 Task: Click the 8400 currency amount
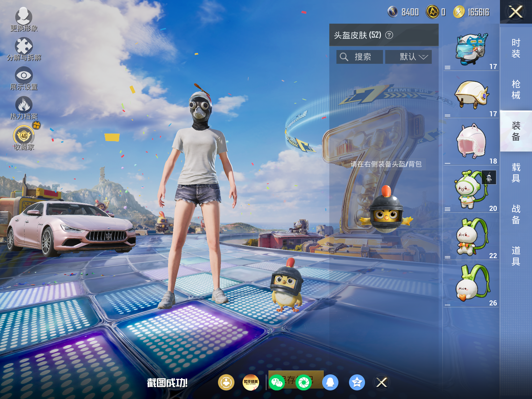coord(410,12)
